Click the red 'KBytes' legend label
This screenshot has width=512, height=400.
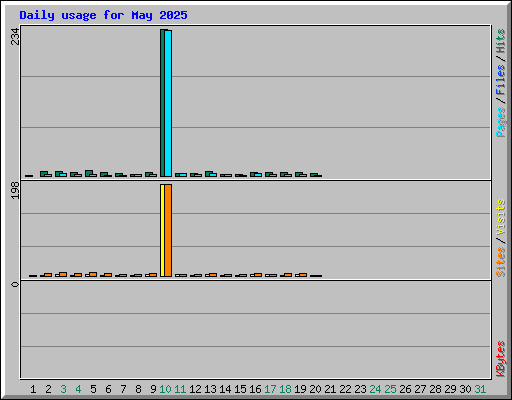pos(501,359)
